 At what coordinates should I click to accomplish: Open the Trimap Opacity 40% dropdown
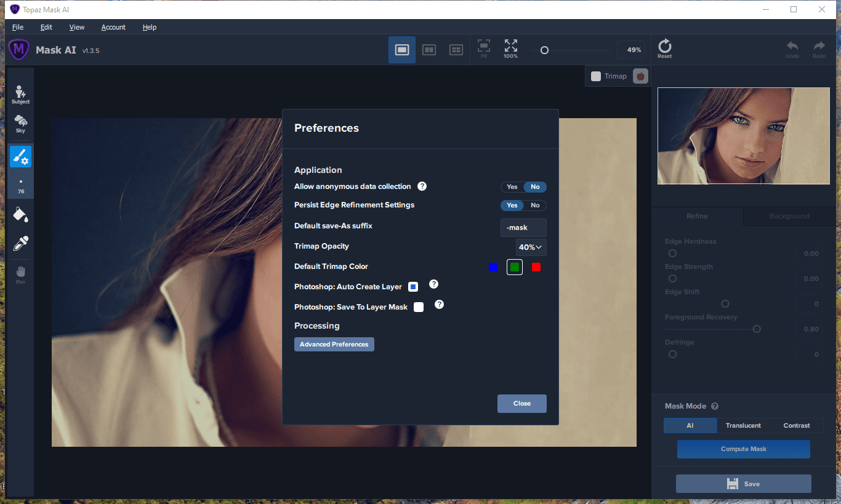531,247
